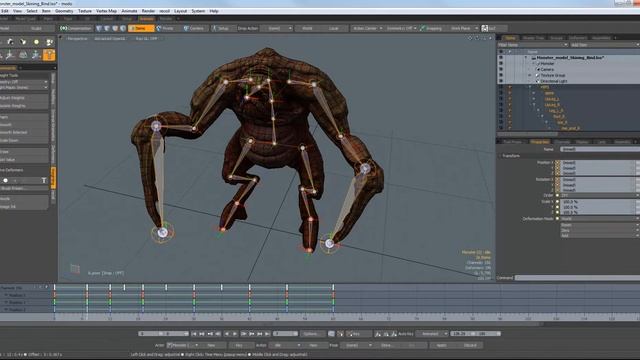Toggle the Deformation Mode channel dot

558,219
